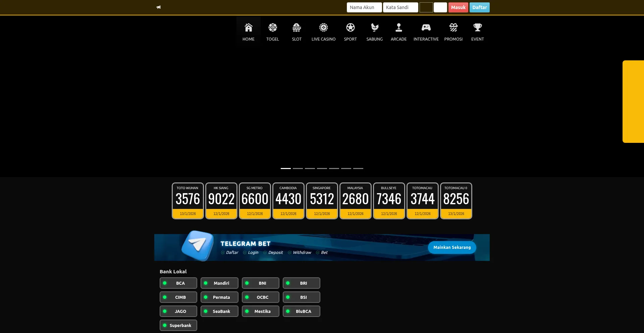The height and width of the screenshot is (333, 644).
Task: Open the SLOT games section icon
Action: click(297, 27)
